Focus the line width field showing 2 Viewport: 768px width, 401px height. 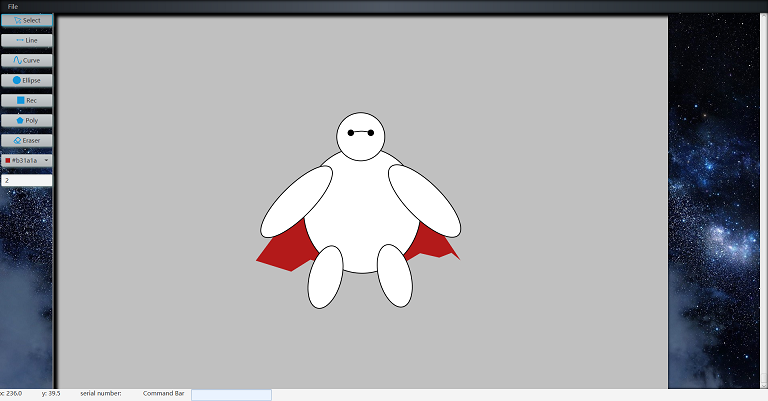click(26, 181)
